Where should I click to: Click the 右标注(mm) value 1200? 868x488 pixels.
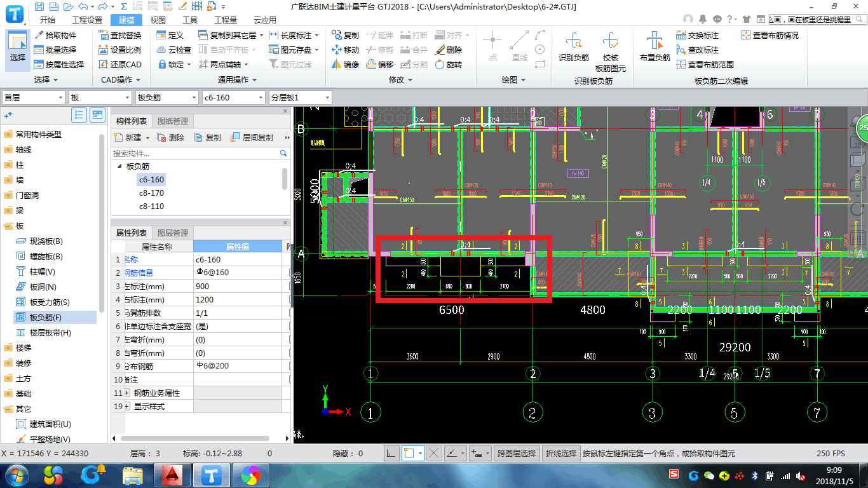[238, 300]
